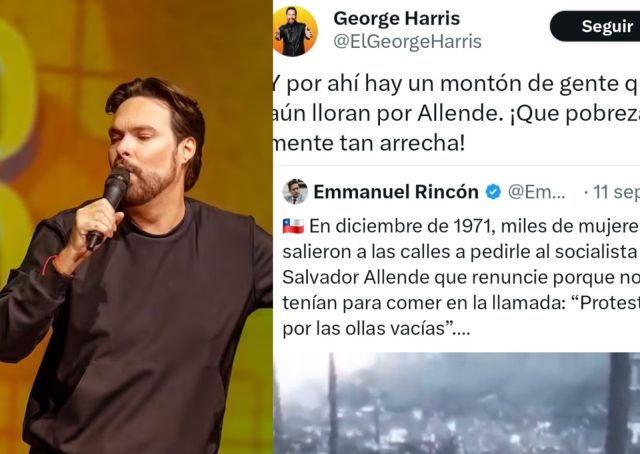Click Emmanuel Rincón's small avatar
This screenshot has width=640, height=454.
[295, 191]
